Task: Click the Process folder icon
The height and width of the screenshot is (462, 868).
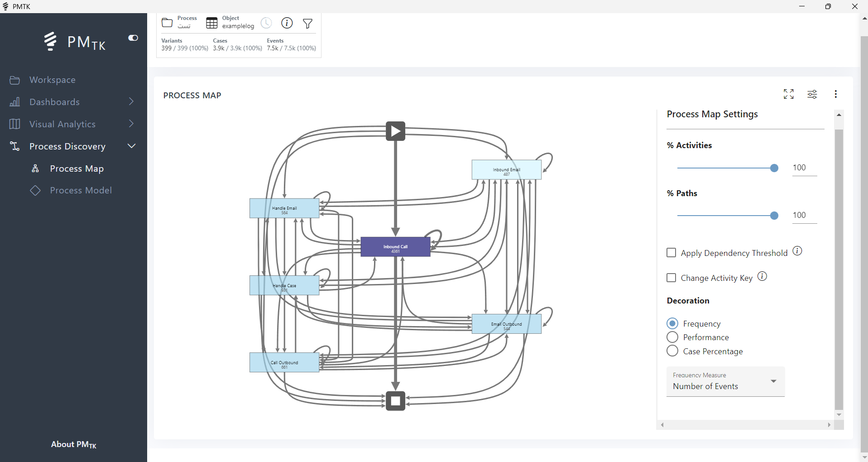Action: coord(167,23)
